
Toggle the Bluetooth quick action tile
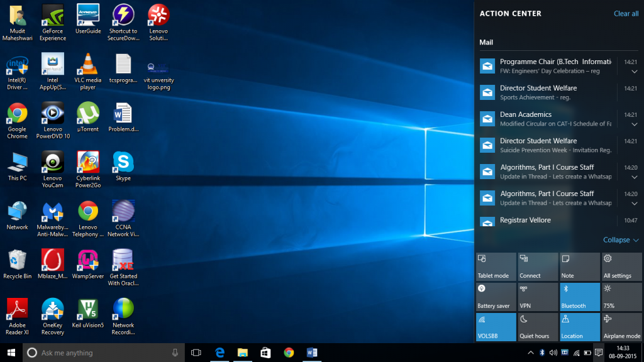579,297
